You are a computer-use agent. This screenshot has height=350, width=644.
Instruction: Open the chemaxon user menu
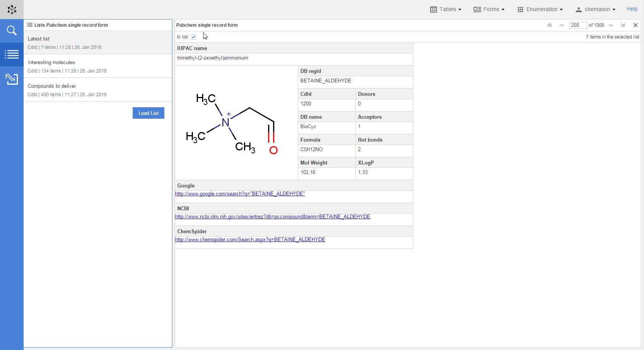(595, 10)
